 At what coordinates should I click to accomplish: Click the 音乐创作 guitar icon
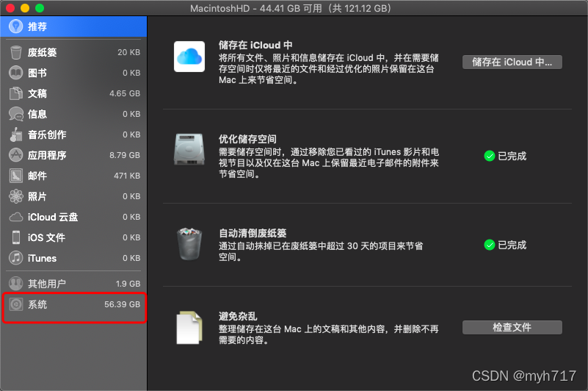click(15, 134)
